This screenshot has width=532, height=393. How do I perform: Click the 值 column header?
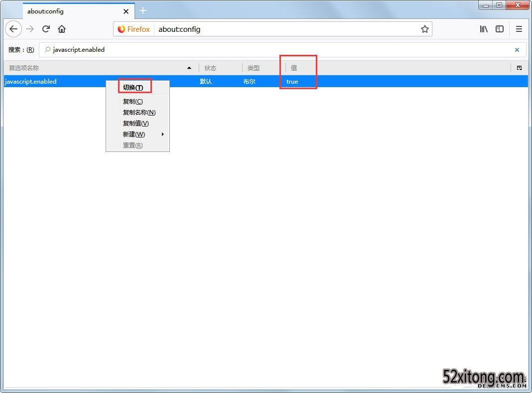pyautogui.click(x=398, y=68)
